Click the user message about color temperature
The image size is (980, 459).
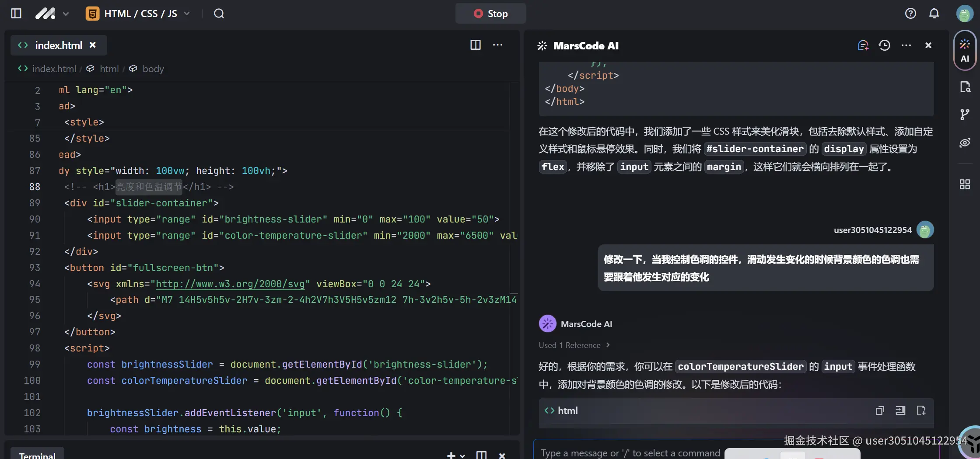point(766,268)
